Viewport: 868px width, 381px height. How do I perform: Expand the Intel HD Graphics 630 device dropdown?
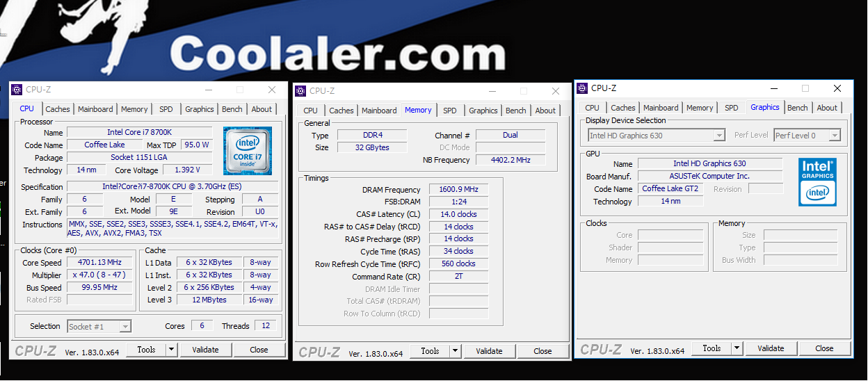tap(719, 136)
